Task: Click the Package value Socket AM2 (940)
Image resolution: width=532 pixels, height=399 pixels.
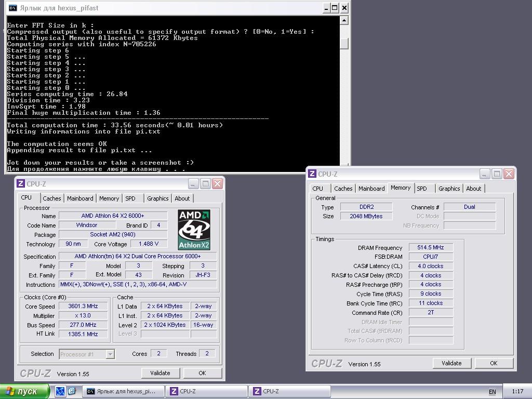Action: 113,234
